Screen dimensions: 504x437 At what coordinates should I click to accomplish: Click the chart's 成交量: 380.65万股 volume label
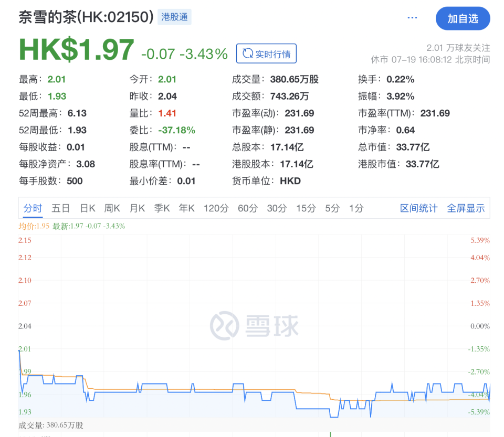click(x=51, y=425)
